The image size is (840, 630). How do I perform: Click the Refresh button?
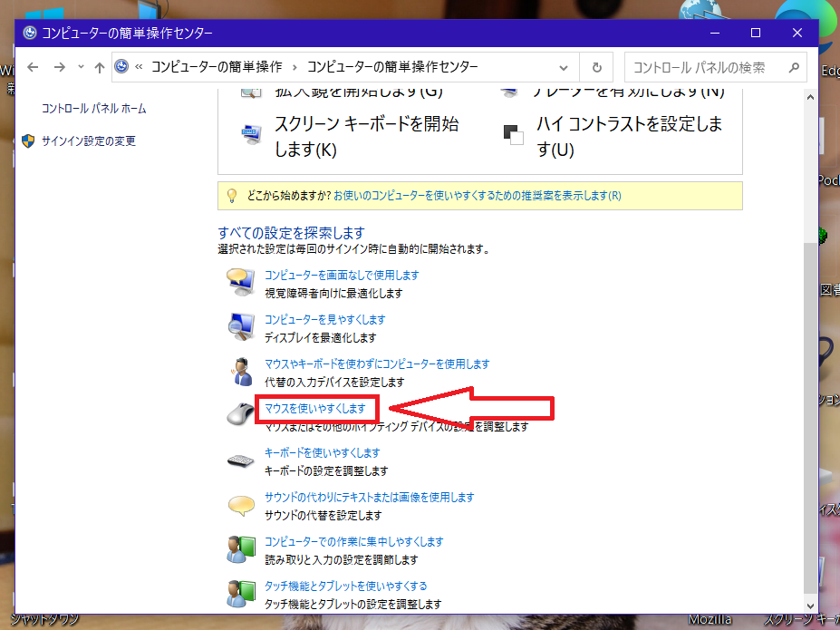tap(596, 67)
